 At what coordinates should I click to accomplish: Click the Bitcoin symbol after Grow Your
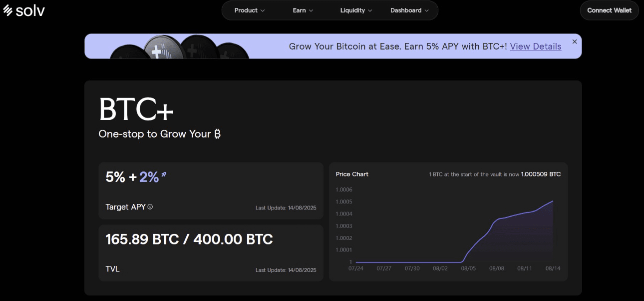pyautogui.click(x=217, y=133)
